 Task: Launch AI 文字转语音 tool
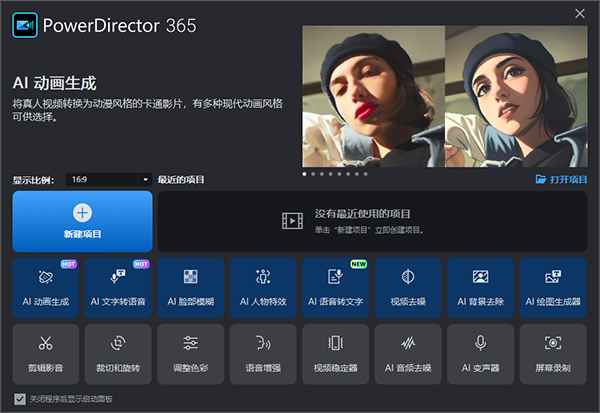(118, 287)
